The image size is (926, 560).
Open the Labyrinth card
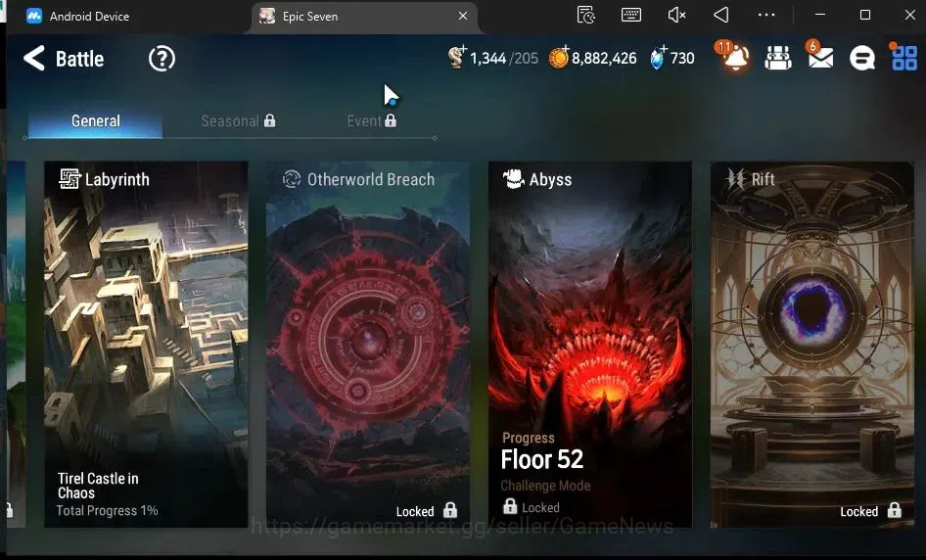[x=146, y=345]
